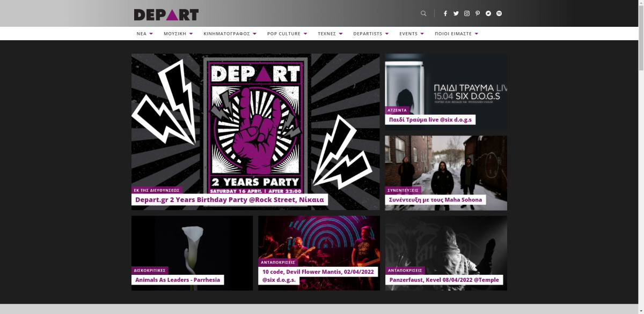This screenshot has height=314, width=644.
Task: Select the ΣΥΝΕΝΤΕΥΞΕΙΣ category tag
Action: pos(403,190)
